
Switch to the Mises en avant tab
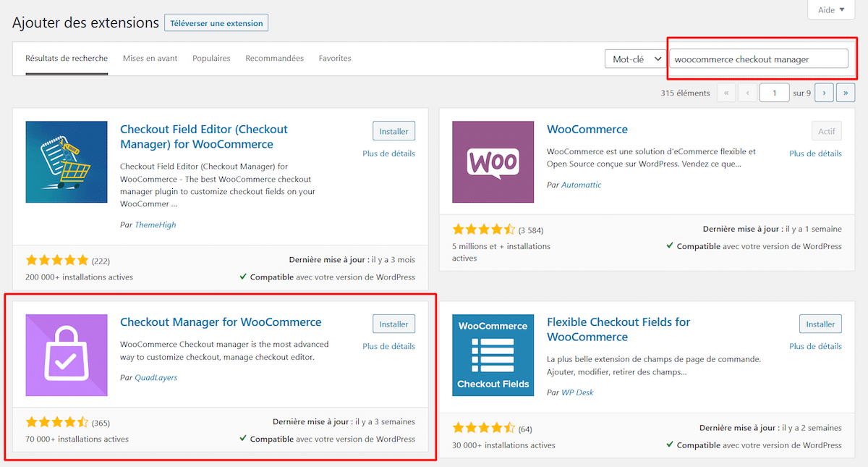150,59
